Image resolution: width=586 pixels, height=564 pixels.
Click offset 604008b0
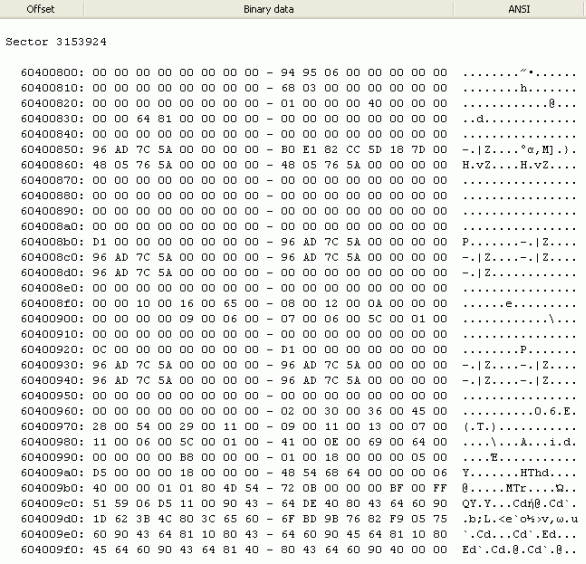[52, 242]
